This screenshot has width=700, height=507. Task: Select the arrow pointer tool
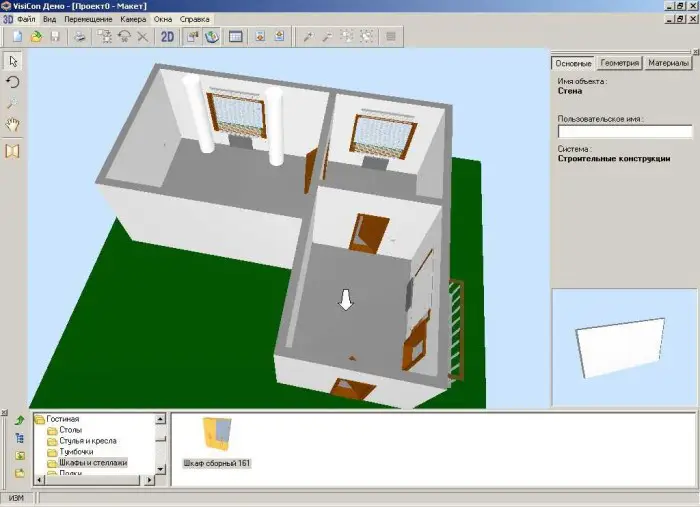13,61
